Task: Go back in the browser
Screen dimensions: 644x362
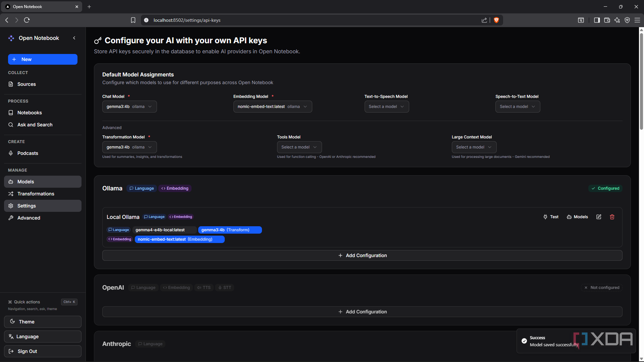Action: coord(7,20)
